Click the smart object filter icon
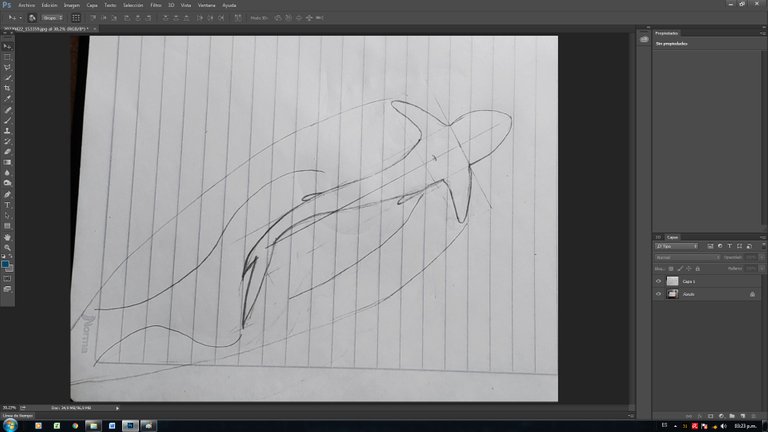The image size is (768, 432). click(749, 246)
